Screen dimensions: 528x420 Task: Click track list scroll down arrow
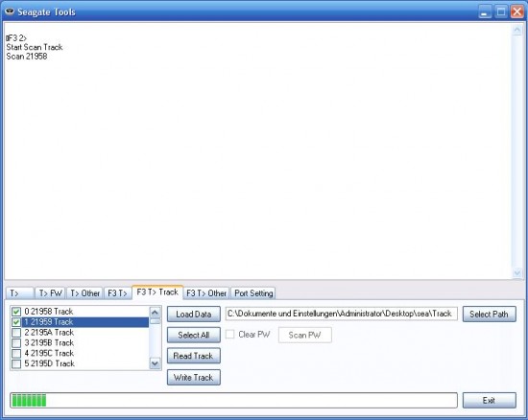tap(155, 363)
